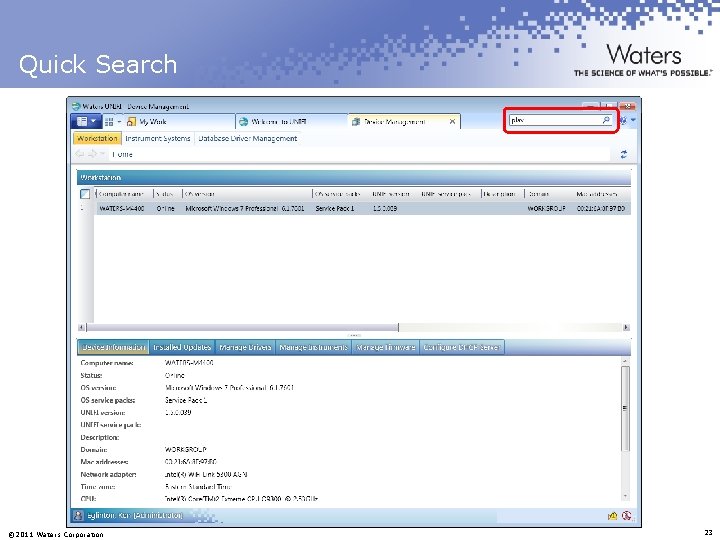720x540 pixels.
Task: Toggle the select-all checkbox in table header
Action: click(x=85, y=194)
